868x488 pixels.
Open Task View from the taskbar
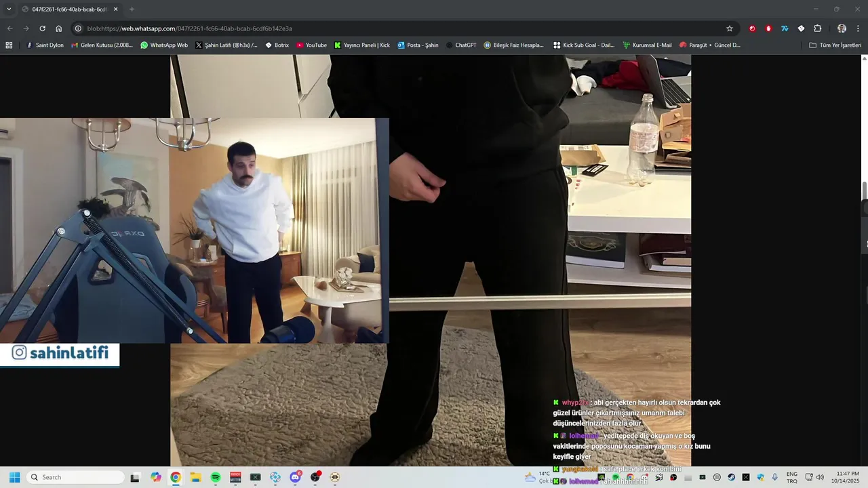tap(135, 477)
